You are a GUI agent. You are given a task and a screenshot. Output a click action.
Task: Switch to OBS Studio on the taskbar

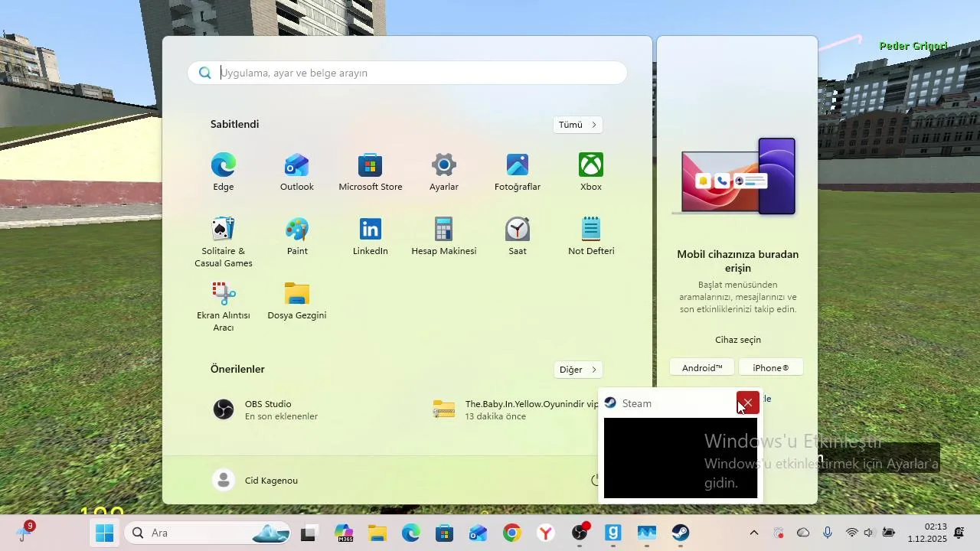click(580, 533)
